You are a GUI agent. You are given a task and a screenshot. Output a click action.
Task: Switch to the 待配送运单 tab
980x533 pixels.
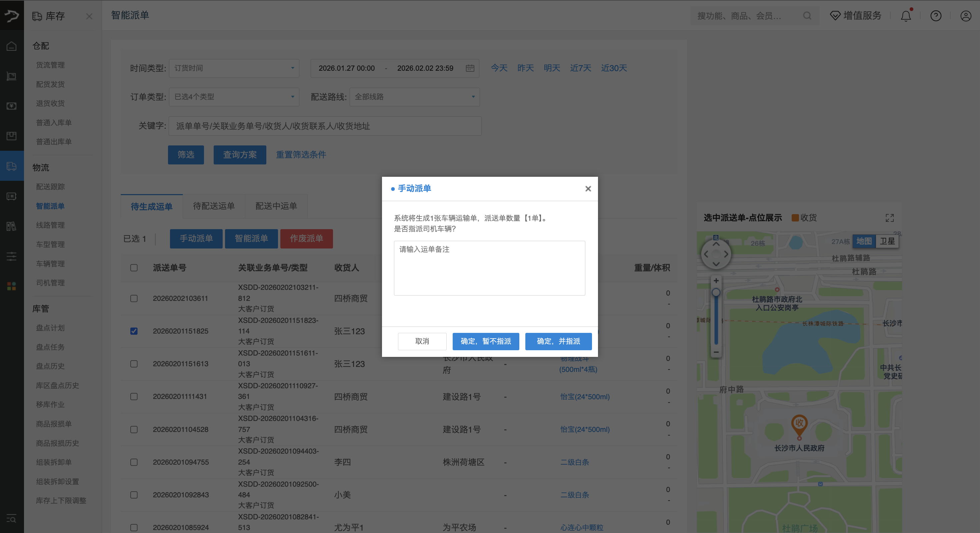(214, 206)
